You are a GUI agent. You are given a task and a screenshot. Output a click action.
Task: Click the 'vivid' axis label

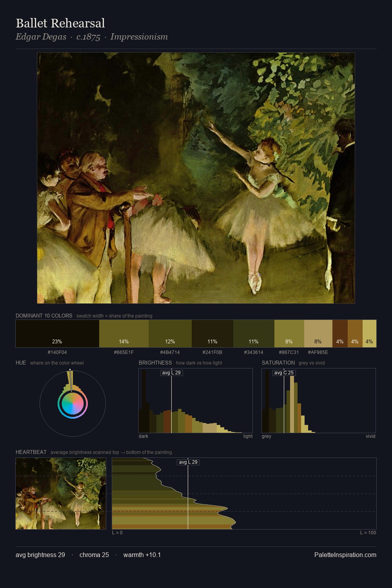click(x=370, y=436)
